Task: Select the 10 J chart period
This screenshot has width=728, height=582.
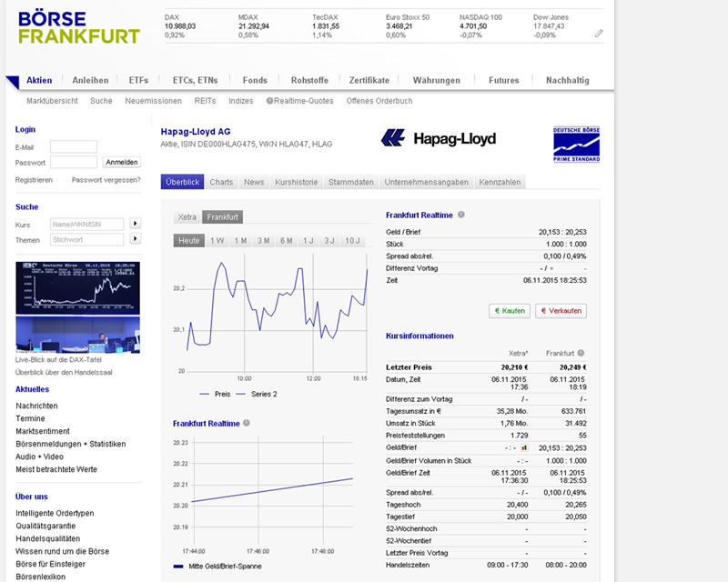Action: point(352,240)
